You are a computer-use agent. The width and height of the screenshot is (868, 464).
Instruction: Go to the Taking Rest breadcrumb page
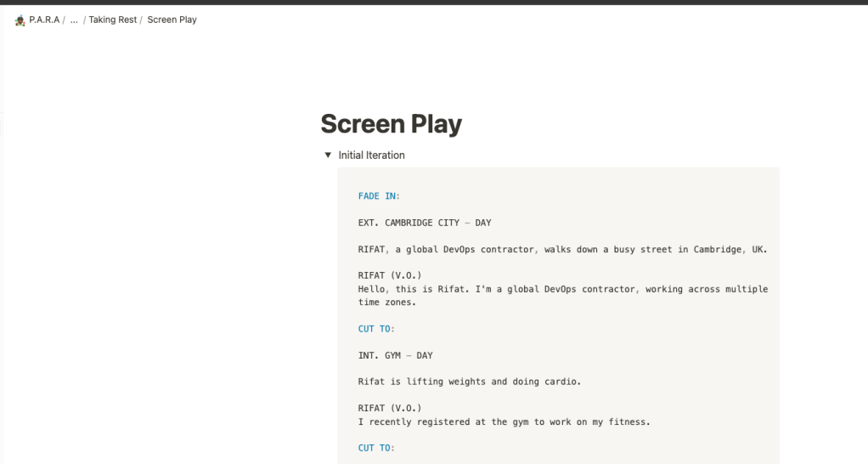[x=112, y=20]
